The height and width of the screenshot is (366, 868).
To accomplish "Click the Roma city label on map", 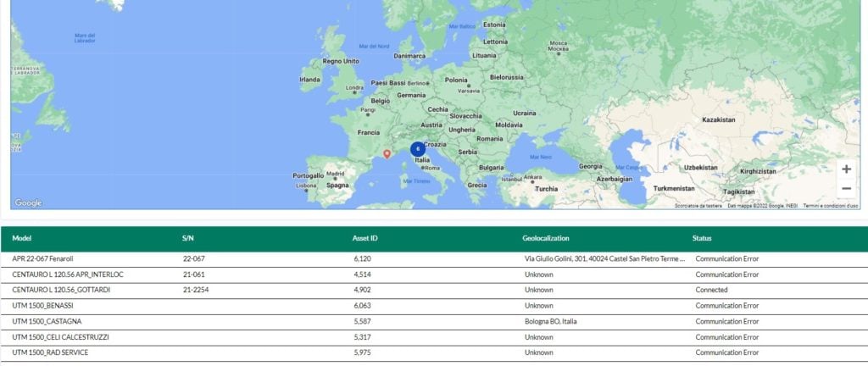I will (432, 168).
